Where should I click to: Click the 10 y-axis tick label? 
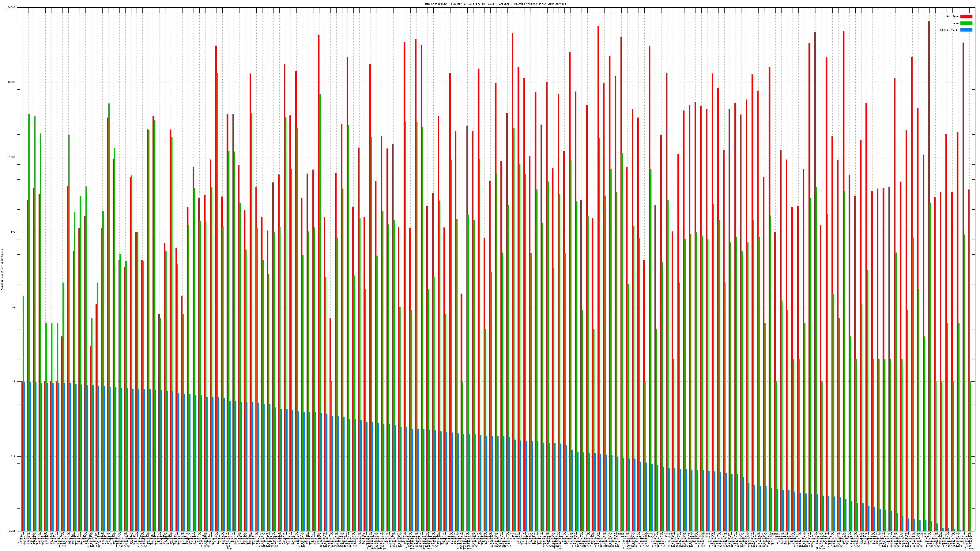(x=14, y=307)
